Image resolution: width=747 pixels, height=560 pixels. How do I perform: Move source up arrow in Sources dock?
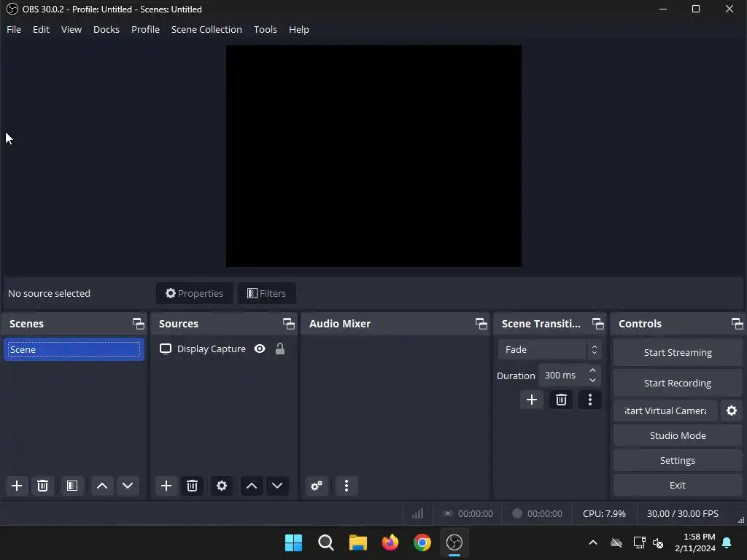[252, 486]
